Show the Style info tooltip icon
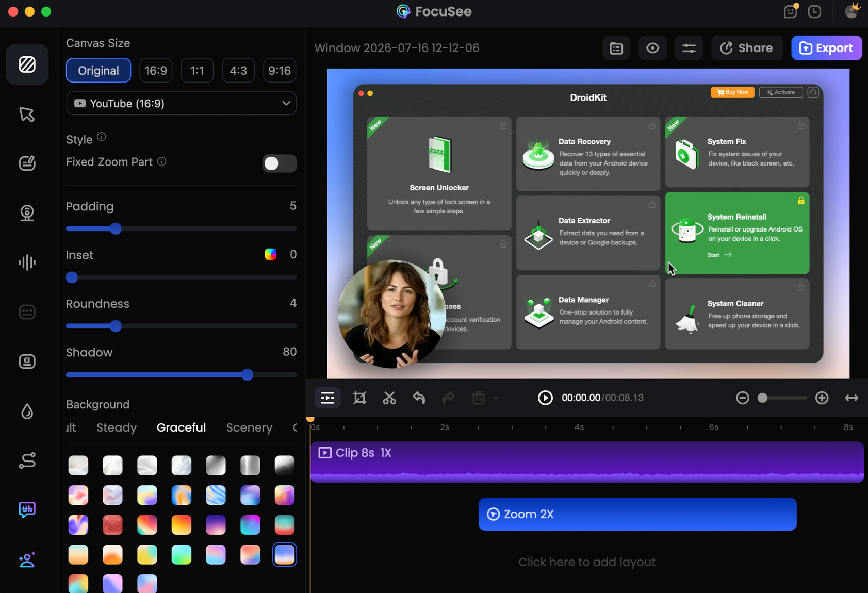Viewport: 868px width, 593px height. [x=102, y=137]
